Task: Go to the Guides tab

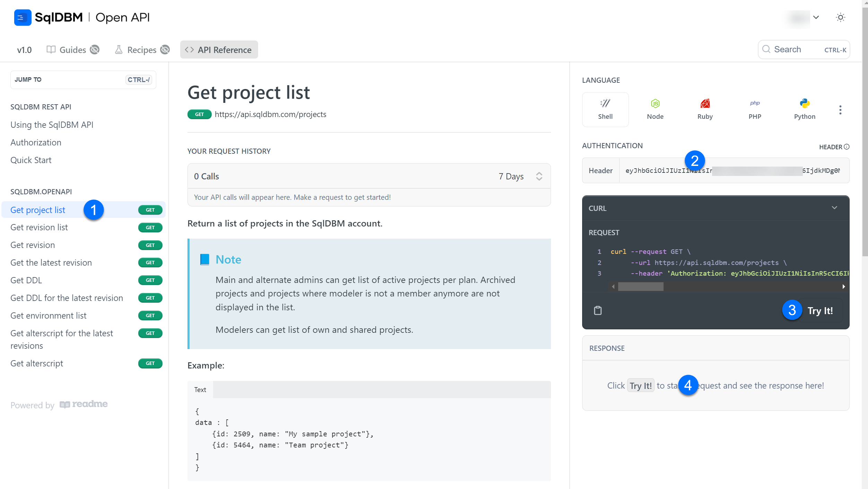Action: pyautogui.click(x=72, y=50)
